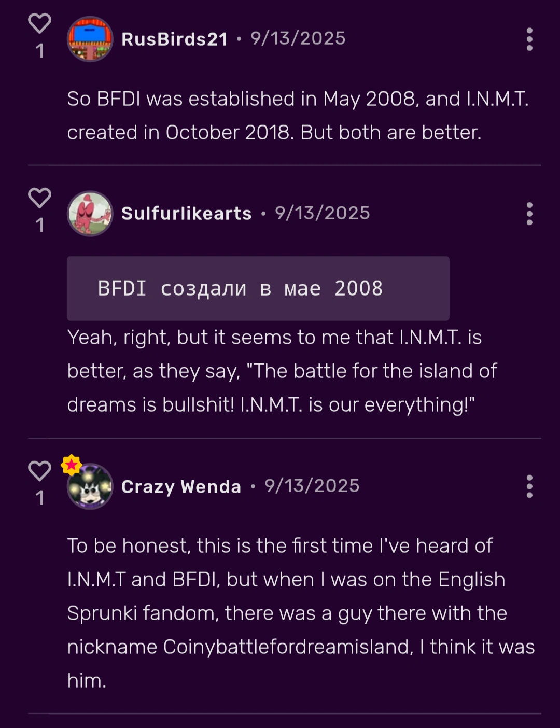560x728 pixels.
Task: Open RusBirds21's profile avatar
Action: click(x=90, y=39)
